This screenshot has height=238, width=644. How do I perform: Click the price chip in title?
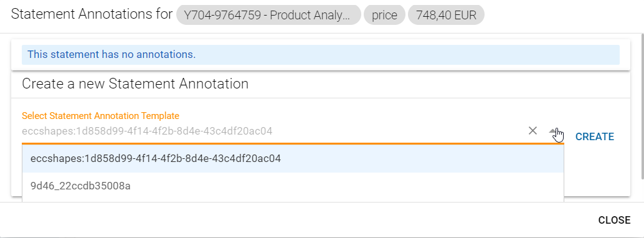coord(384,15)
